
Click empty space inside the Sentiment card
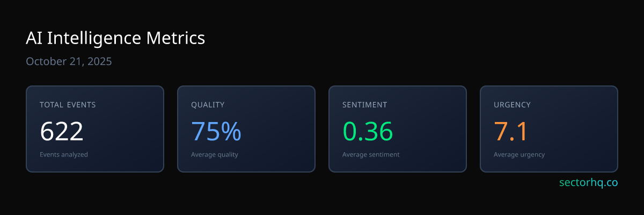pyautogui.click(x=435, y=134)
